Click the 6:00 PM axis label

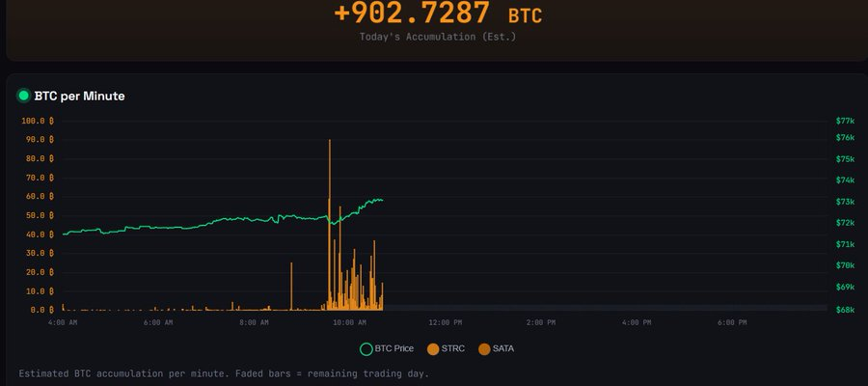(x=732, y=323)
